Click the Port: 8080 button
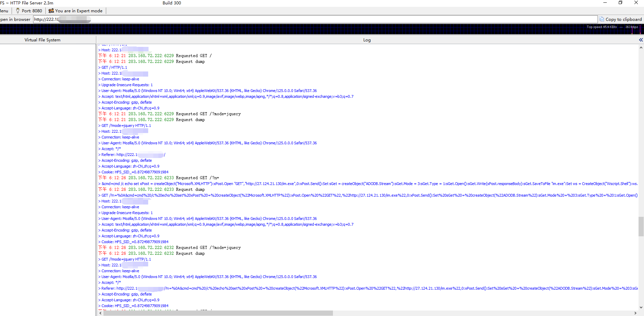644x316 pixels. 29,11
